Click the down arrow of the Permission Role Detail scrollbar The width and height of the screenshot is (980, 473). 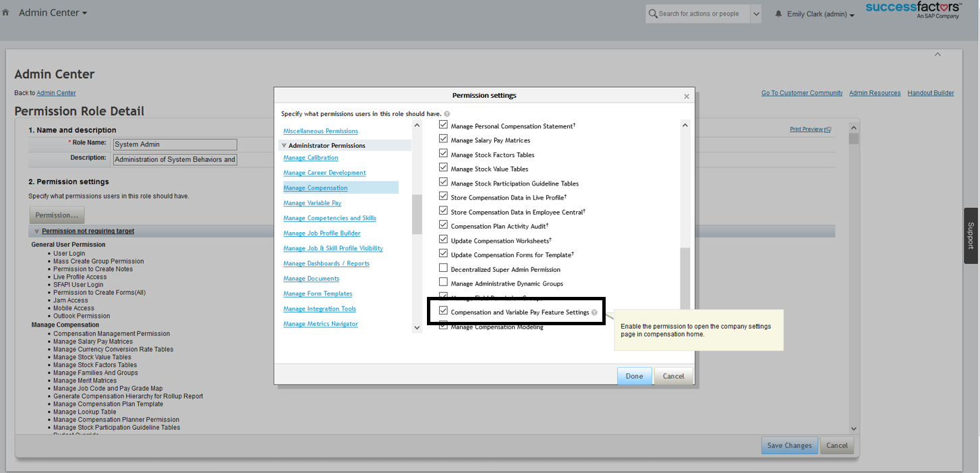854,428
